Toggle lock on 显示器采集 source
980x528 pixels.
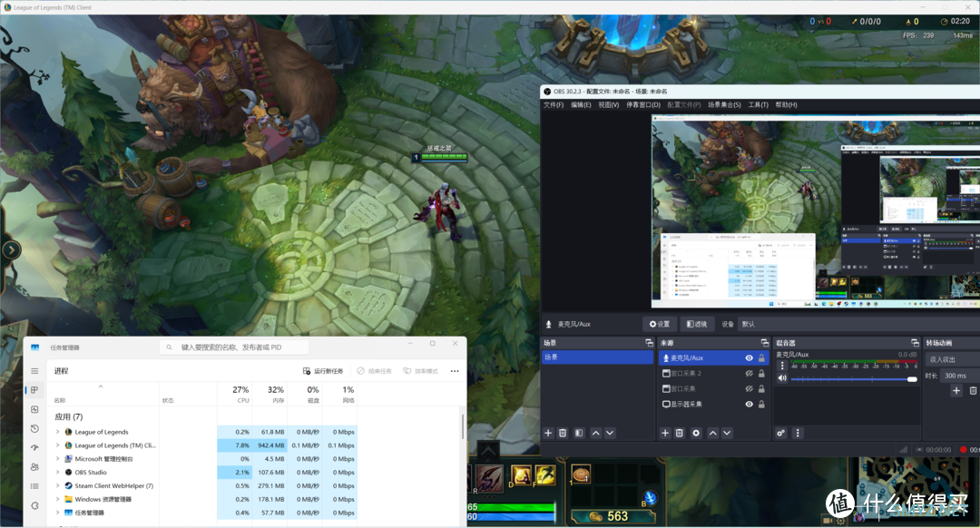[761, 405]
